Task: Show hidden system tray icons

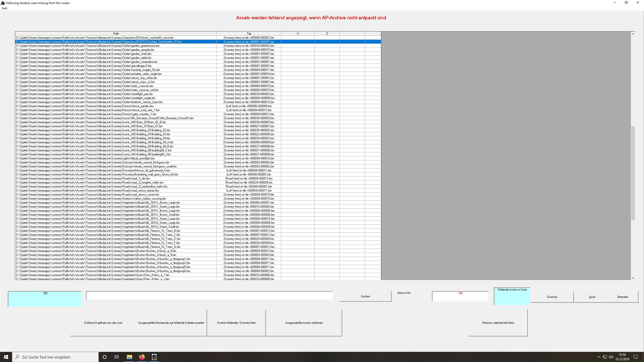Action: (599, 357)
